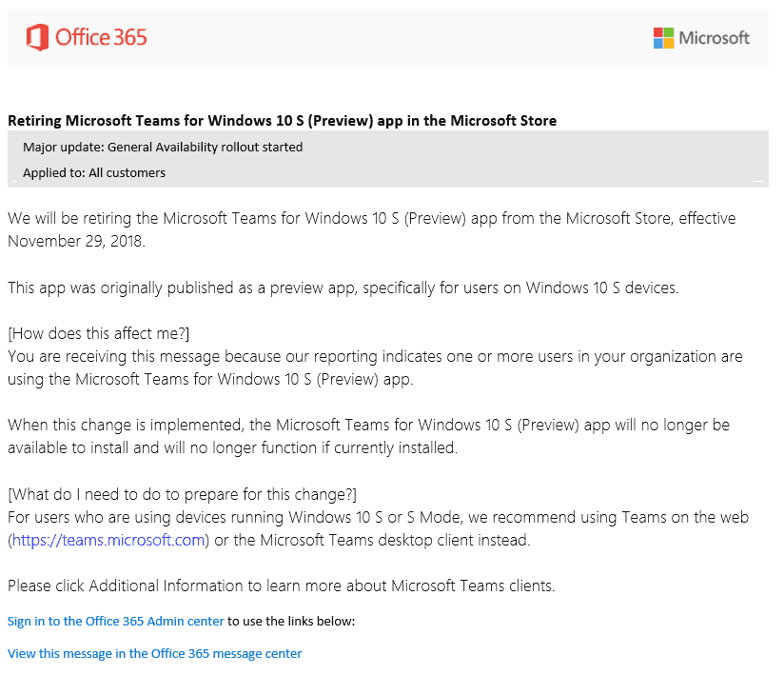Click the "This app was originally published" paragraph
This screenshot has height=675, width=784.
pos(343,288)
